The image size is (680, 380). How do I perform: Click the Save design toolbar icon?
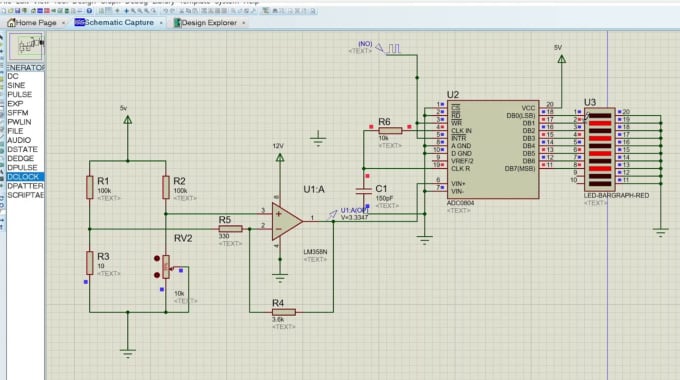tap(18, 10)
